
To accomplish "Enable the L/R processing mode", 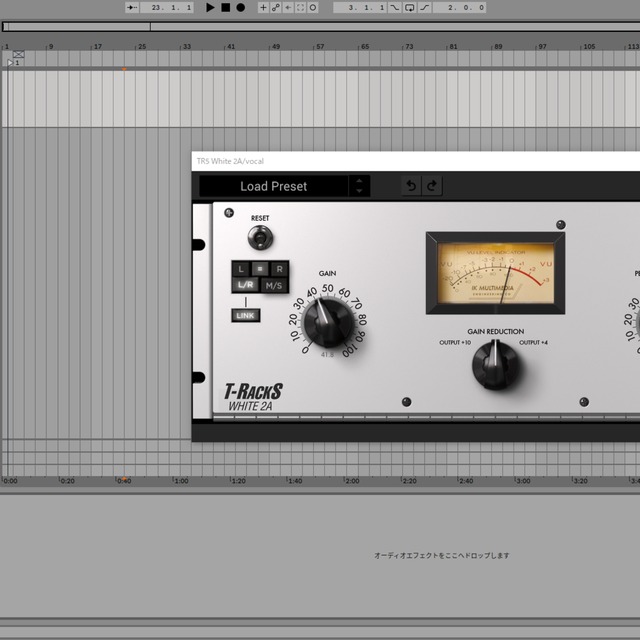I will (245, 285).
